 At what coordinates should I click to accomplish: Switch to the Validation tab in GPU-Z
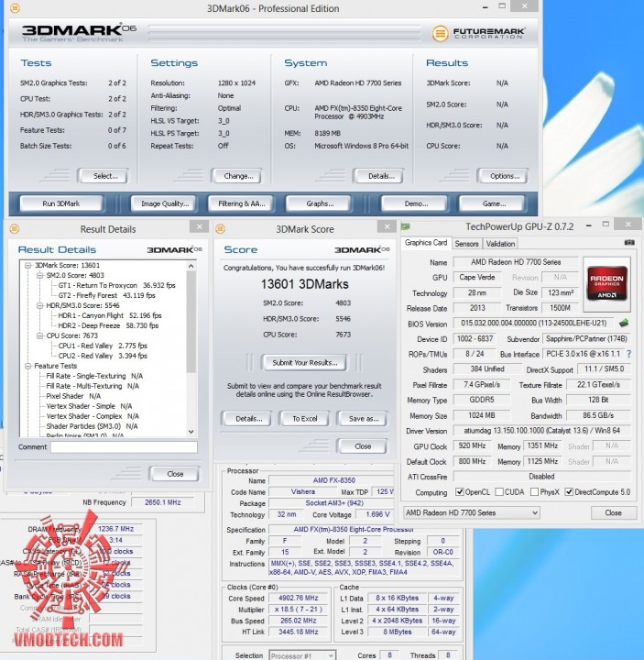pyautogui.click(x=500, y=244)
